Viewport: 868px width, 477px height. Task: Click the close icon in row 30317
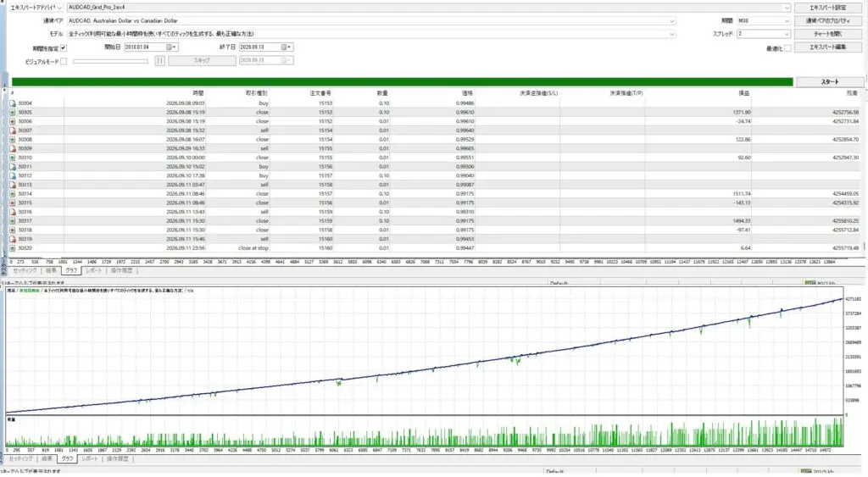coord(12,221)
